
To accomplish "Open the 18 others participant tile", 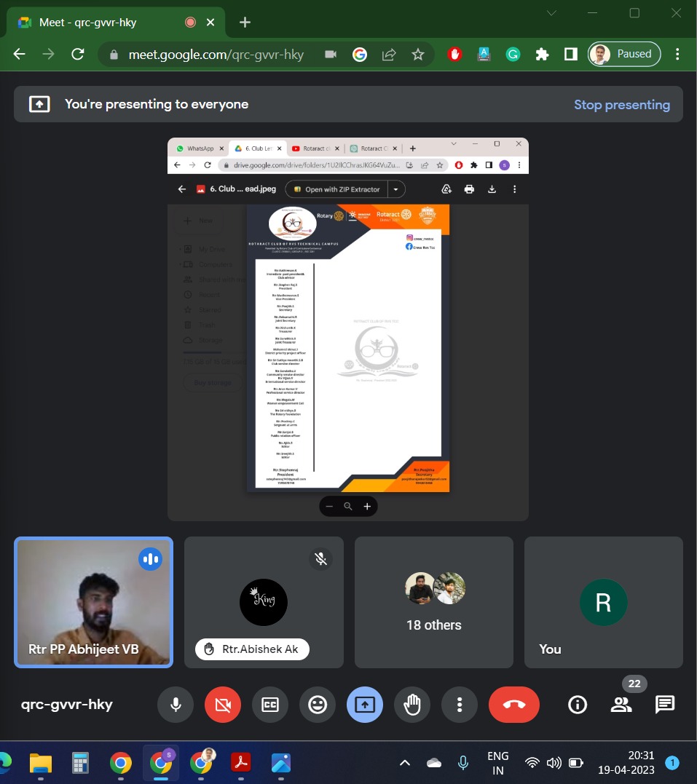I will (x=433, y=602).
